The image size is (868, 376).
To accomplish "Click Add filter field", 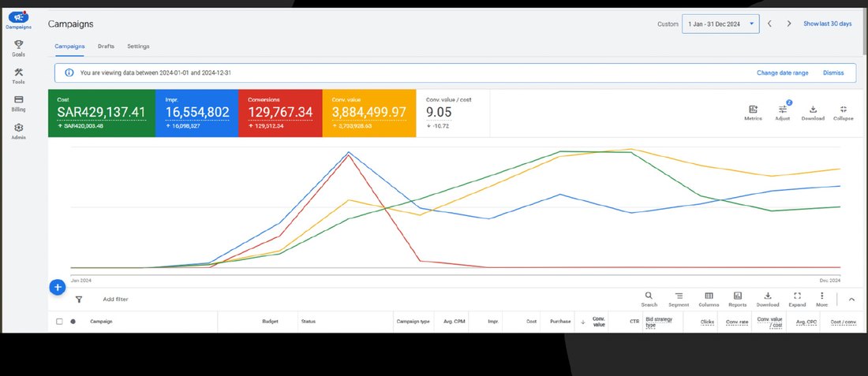I will click(115, 299).
